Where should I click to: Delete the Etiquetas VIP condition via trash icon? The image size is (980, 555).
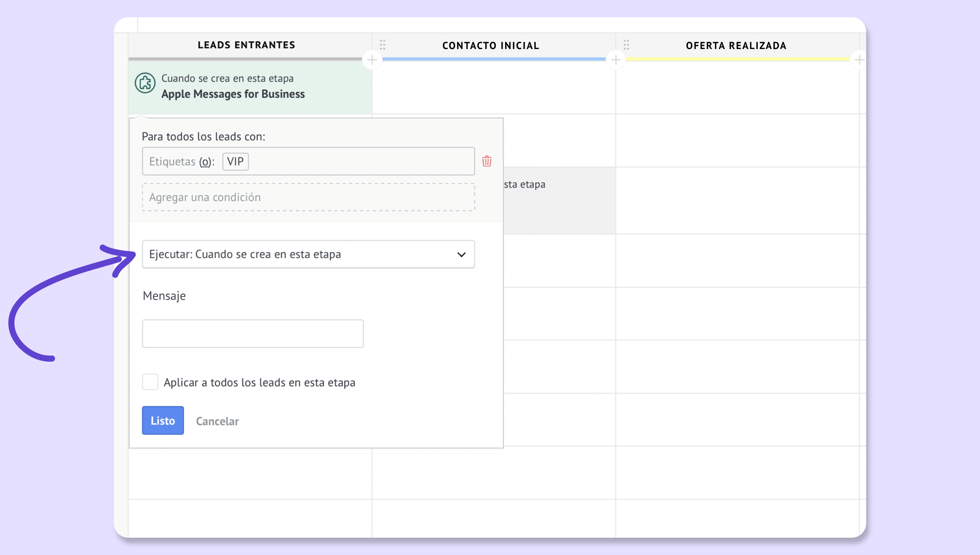pyautogui.click(x=486, y=161)
